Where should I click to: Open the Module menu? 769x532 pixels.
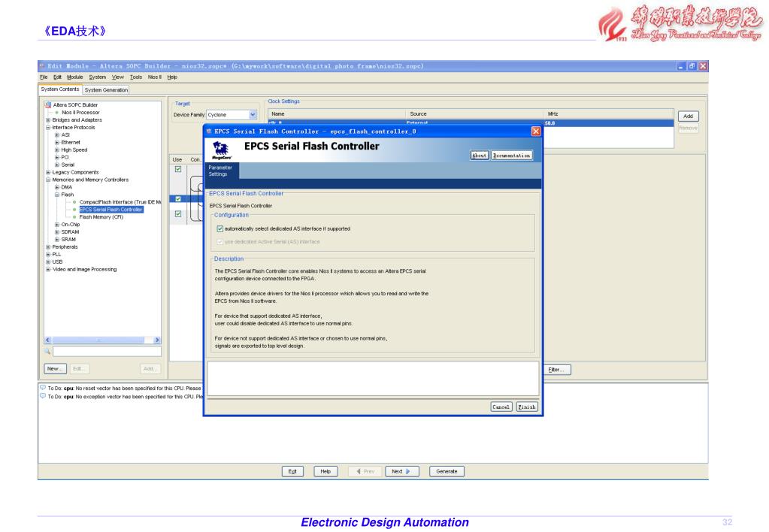(74, 77)
